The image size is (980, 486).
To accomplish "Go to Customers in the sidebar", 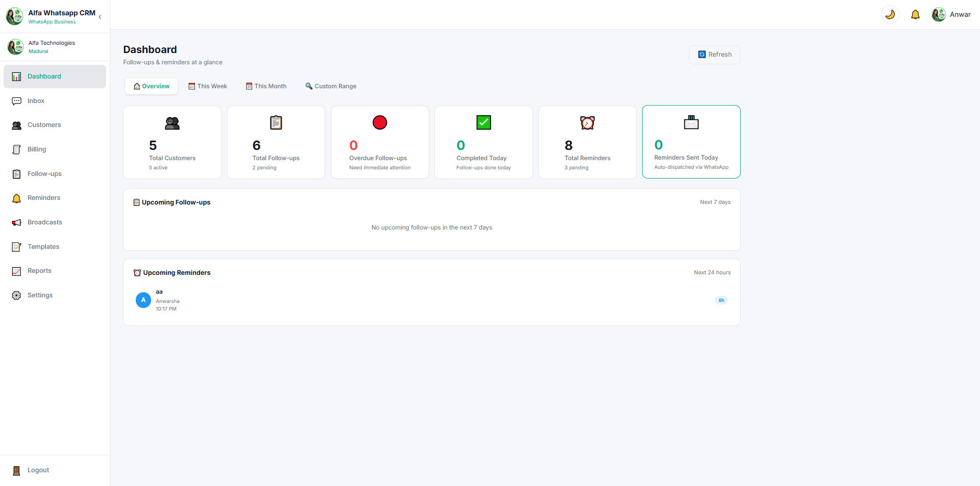I will (55, 125).
